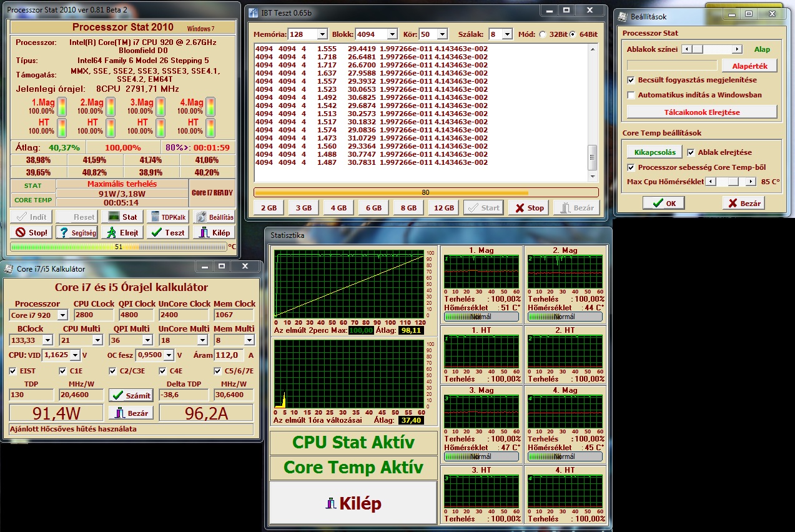Toggle the C2/C3E checkbox
This screenshot has width=795, height=532.
coord(112,371)
